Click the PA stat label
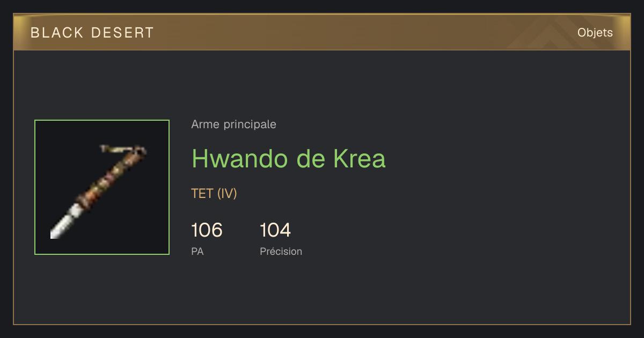The height and width of the screenshot is (338, 644). (197, 251)
